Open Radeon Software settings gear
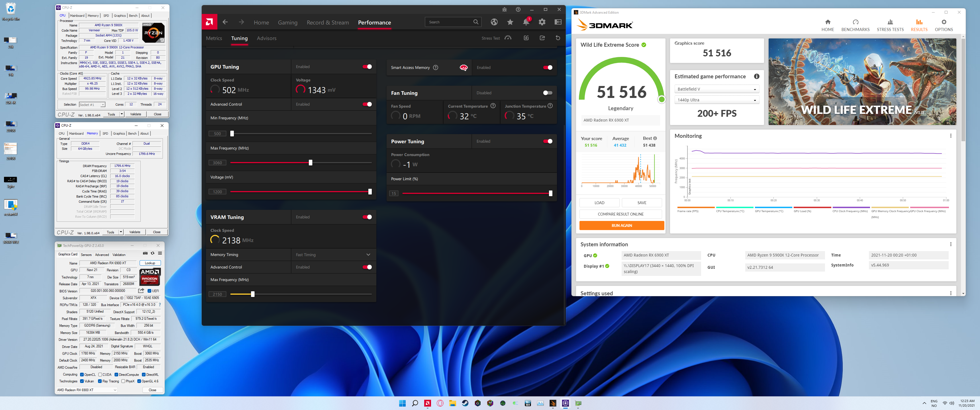Image resolution: width=980 pixels, height=410 pixels. click(542, 22)
